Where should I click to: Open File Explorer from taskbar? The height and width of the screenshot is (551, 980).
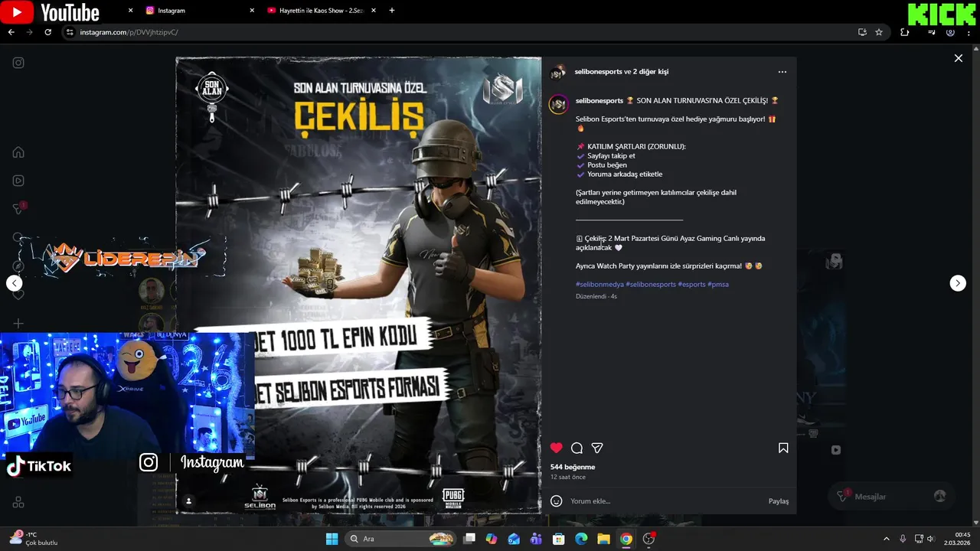[x=603, y=539]
